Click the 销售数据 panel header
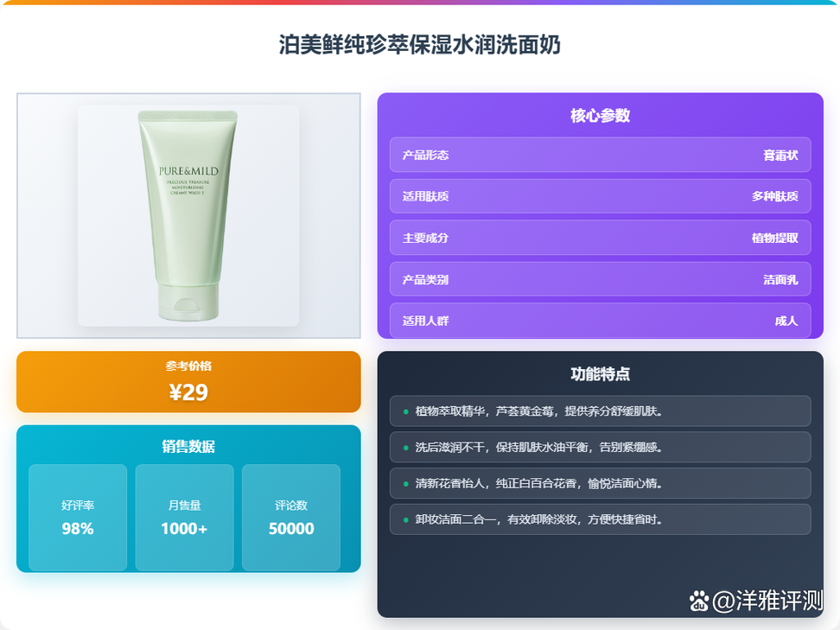The width and height of the screenshot is (840, 630). click(x=188, y=448)
